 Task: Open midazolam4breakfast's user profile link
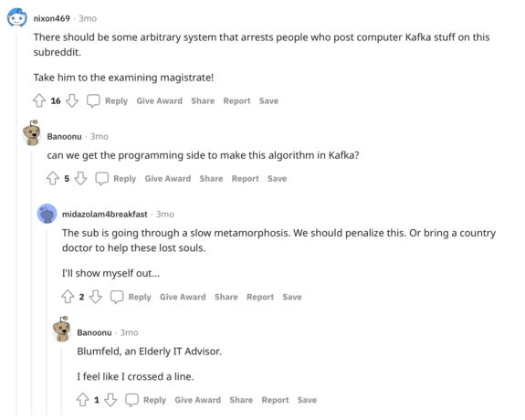tap(104, 214)
